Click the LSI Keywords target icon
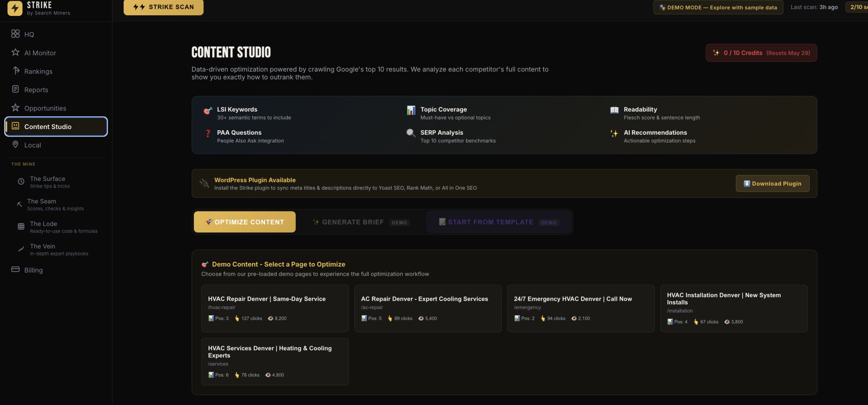 click(208, 111)
